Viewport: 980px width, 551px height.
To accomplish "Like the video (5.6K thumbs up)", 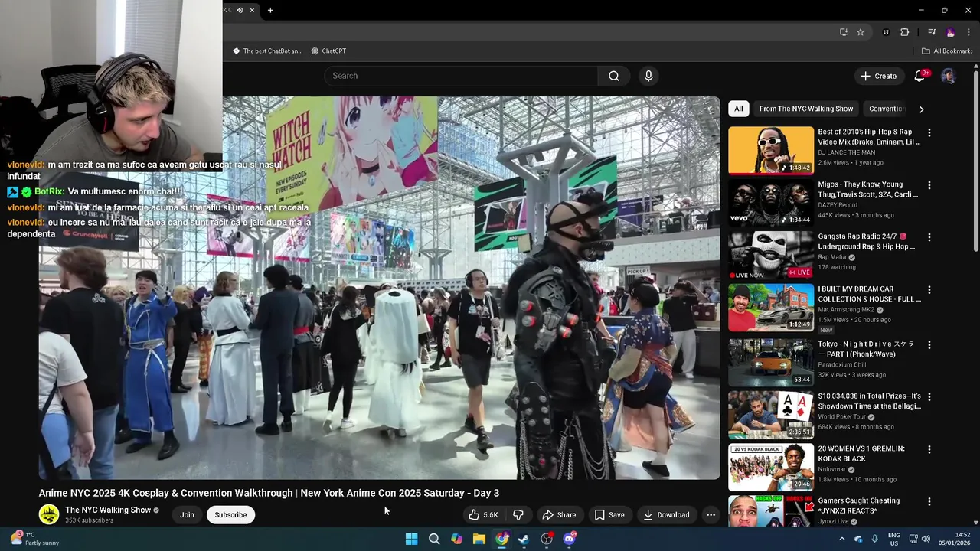I will [x=484, y=515].
